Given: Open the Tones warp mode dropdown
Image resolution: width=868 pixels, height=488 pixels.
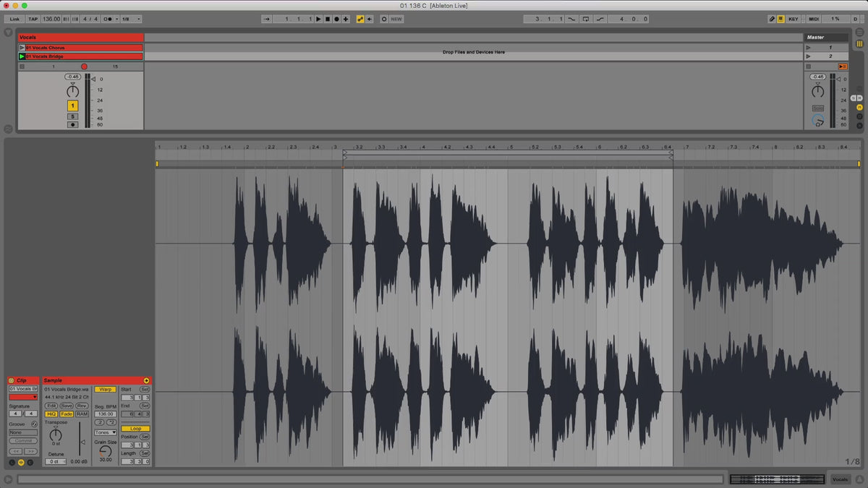Looking at the screenshot, I should 105,432.
